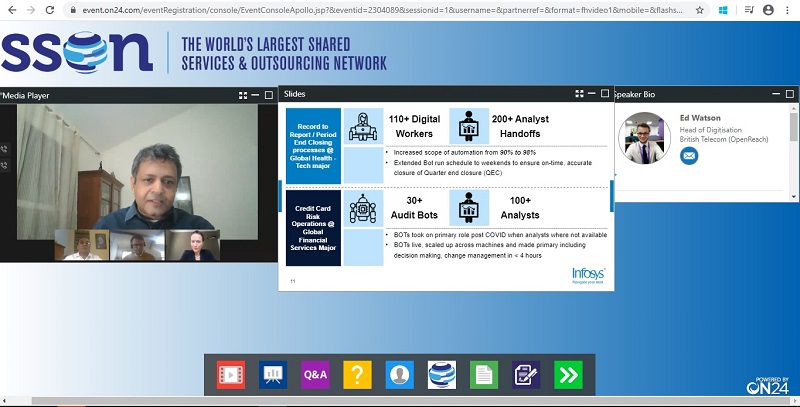The image size is (800, 407).
Task: Click the Media Player panel title
Action: click(x=26, y=95)
